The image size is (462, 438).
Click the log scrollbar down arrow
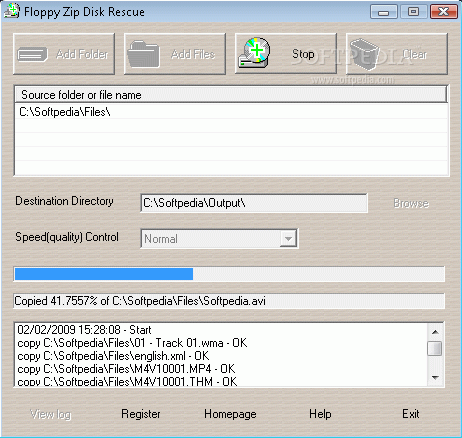click(435, 377)
